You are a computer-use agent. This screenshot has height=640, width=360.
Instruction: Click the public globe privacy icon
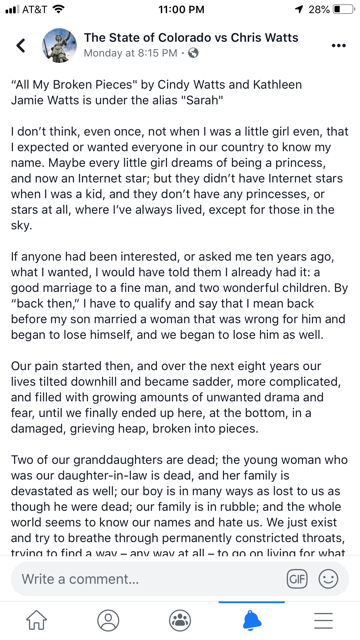(193, 53)
